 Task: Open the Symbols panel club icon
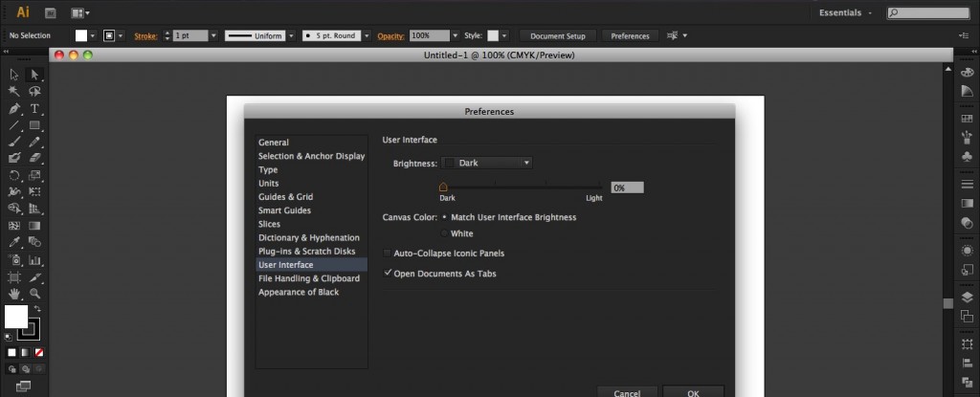967,156
